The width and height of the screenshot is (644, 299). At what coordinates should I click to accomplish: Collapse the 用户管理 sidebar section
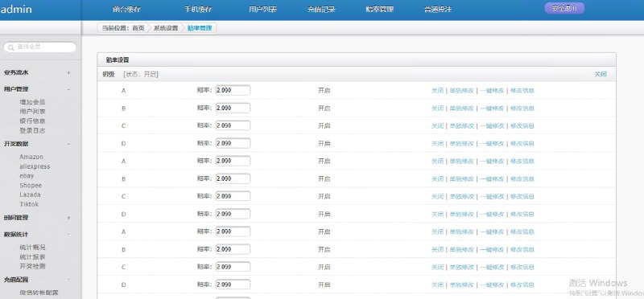(68, 89)
